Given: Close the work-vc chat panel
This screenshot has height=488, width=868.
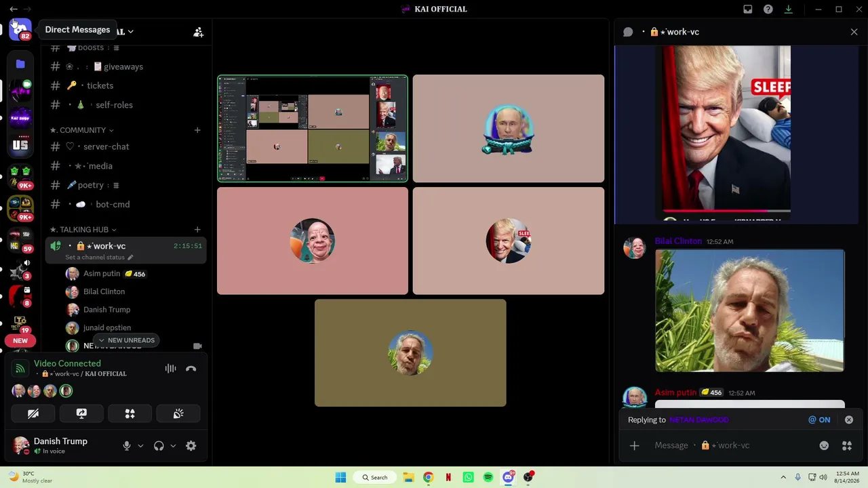Looking at the screenshot, I should click(x=854, y=32).
